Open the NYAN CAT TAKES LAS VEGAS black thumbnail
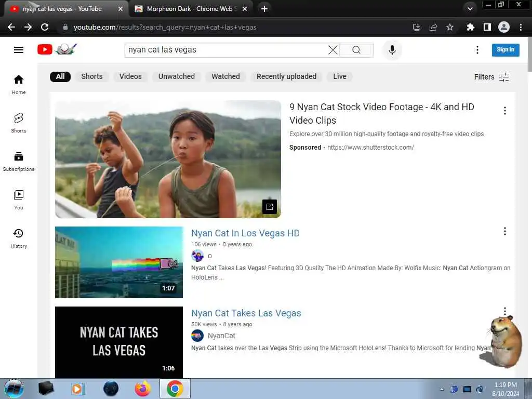Image resolution: width=532 pixels, height=399 pixels. click(119, 342)
